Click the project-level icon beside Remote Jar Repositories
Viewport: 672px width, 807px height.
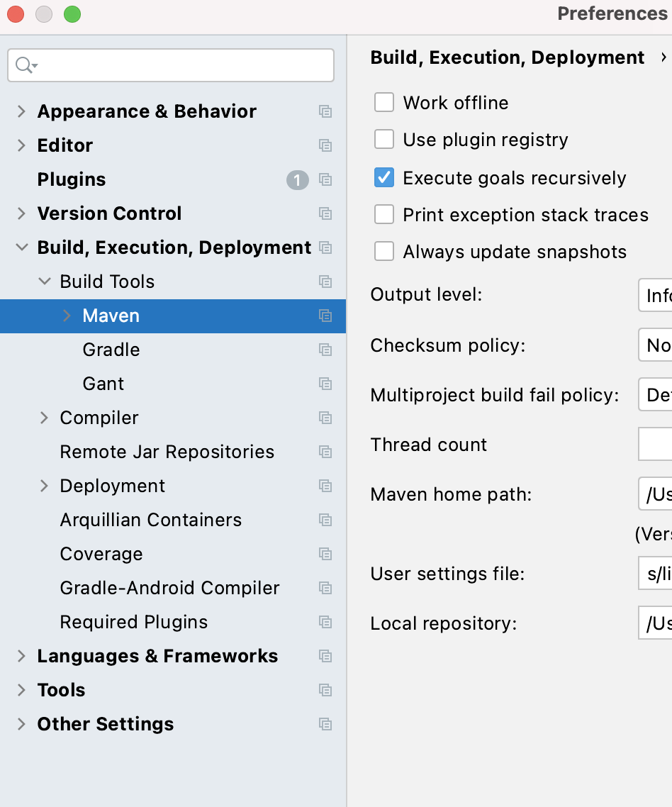(x=325, y=452)
